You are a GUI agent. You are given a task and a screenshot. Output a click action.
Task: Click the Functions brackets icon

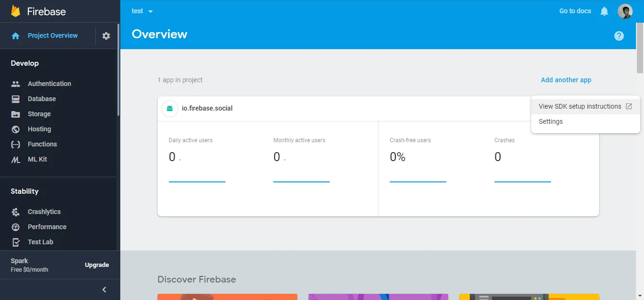(x=16, y=145)
